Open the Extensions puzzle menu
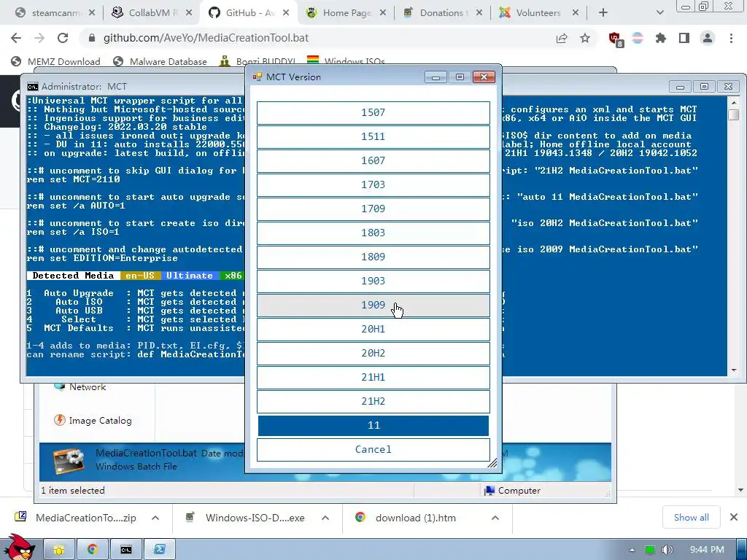The width and height of the screenshot is (747, 560). [661, 38]
